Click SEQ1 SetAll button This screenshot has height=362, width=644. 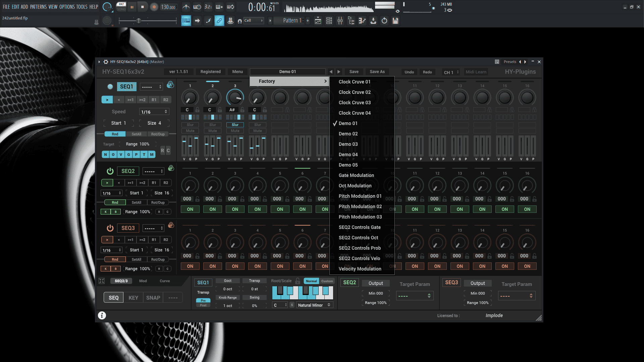point(136,134)
